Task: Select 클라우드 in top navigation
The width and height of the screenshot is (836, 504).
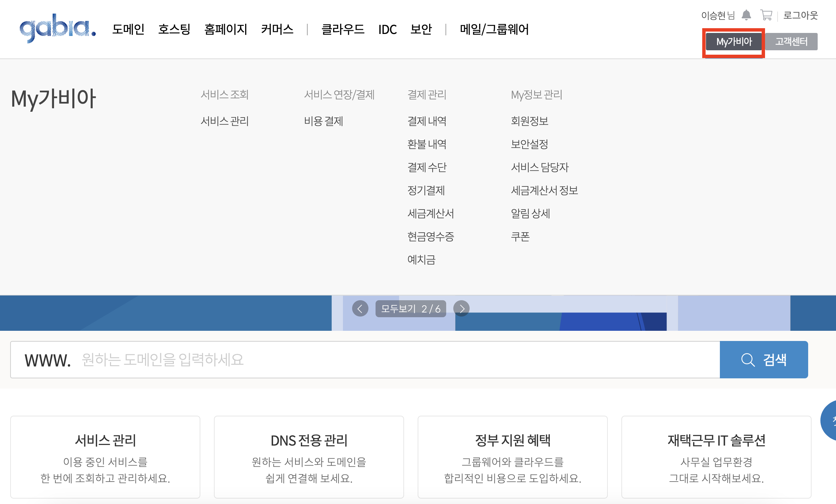Action: pos(343,29)
